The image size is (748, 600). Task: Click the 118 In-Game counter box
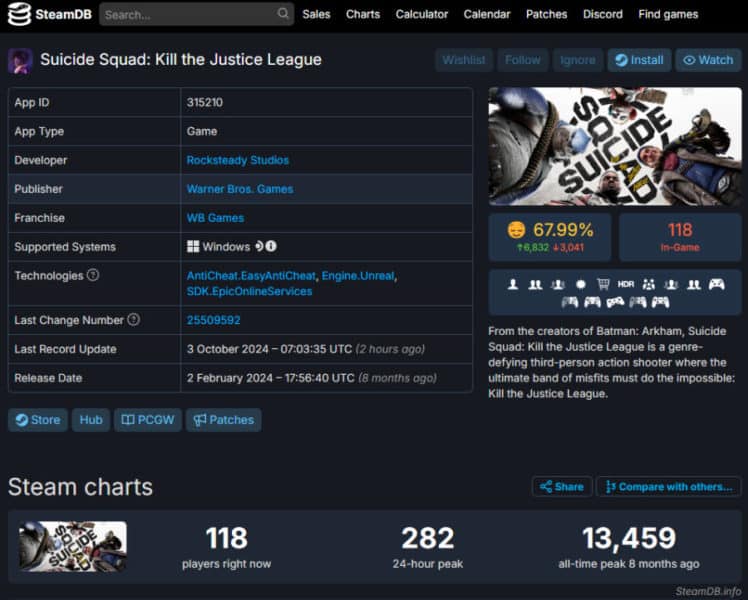tap(680, 237)
